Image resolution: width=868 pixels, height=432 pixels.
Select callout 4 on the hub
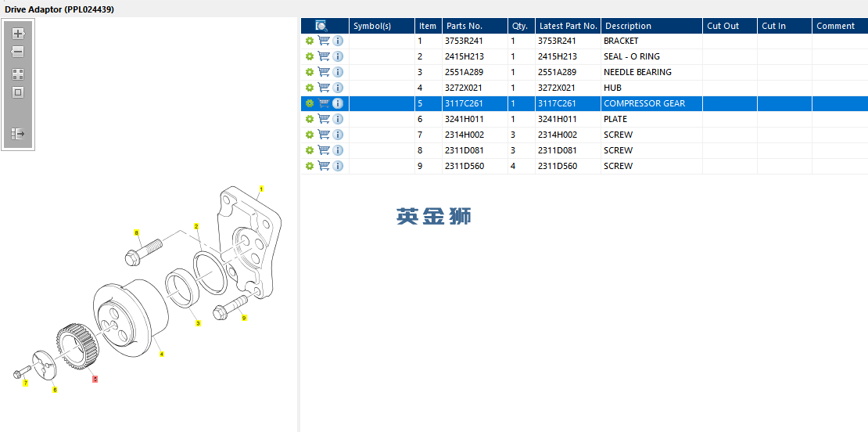[x=162, y=354]
